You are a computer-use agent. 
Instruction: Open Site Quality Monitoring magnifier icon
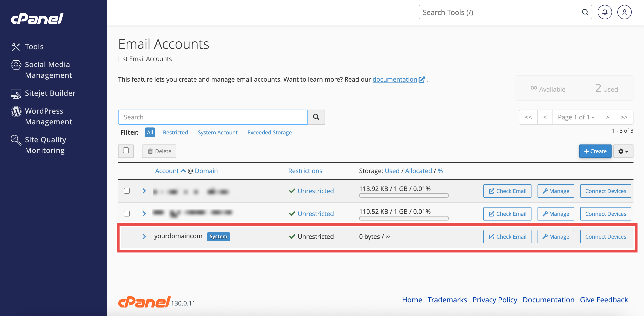(x=16, y=140)
